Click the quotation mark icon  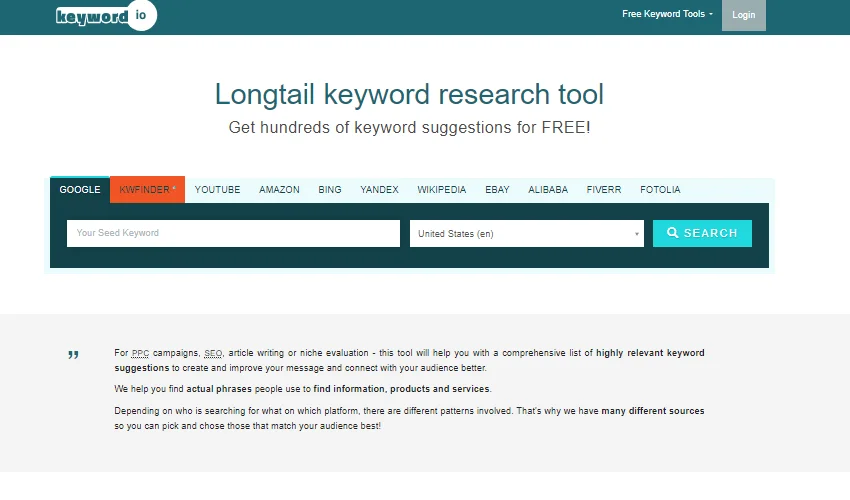pos(73,355)
